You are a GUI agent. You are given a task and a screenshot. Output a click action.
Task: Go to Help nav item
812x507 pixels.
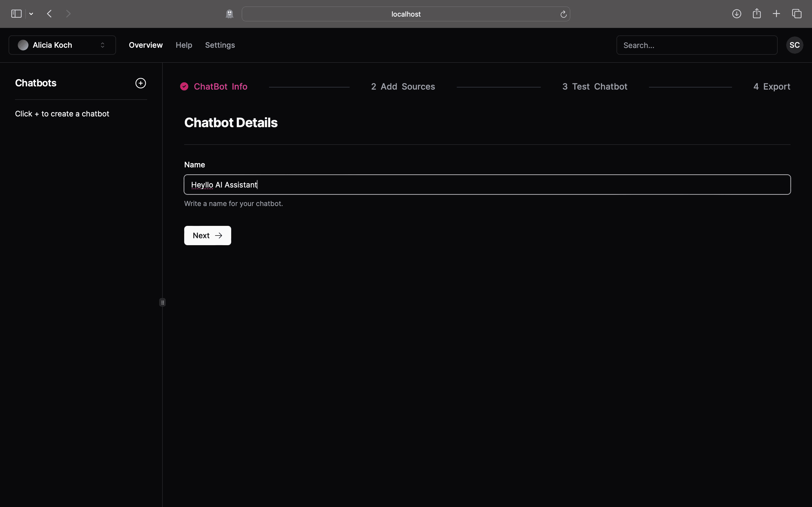184,45
